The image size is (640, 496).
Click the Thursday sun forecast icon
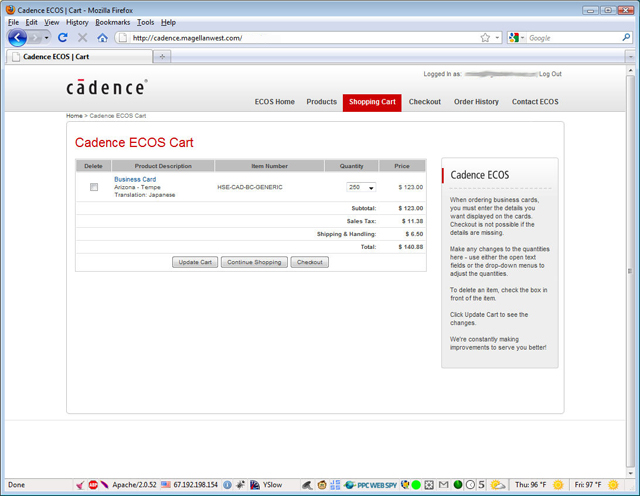coord(558,485)
